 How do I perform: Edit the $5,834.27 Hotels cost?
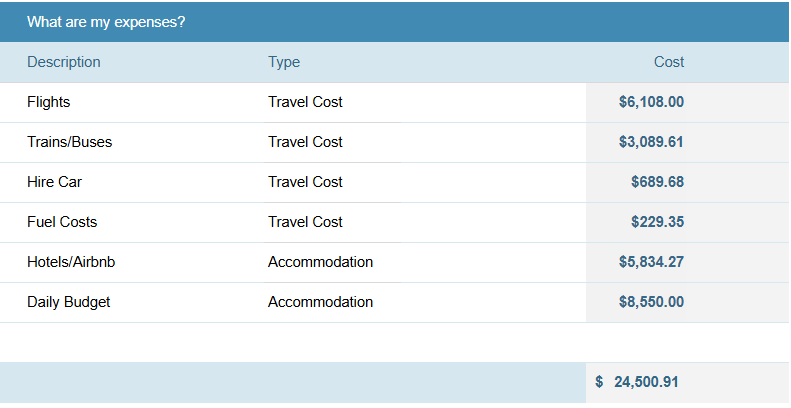(688, 262)
